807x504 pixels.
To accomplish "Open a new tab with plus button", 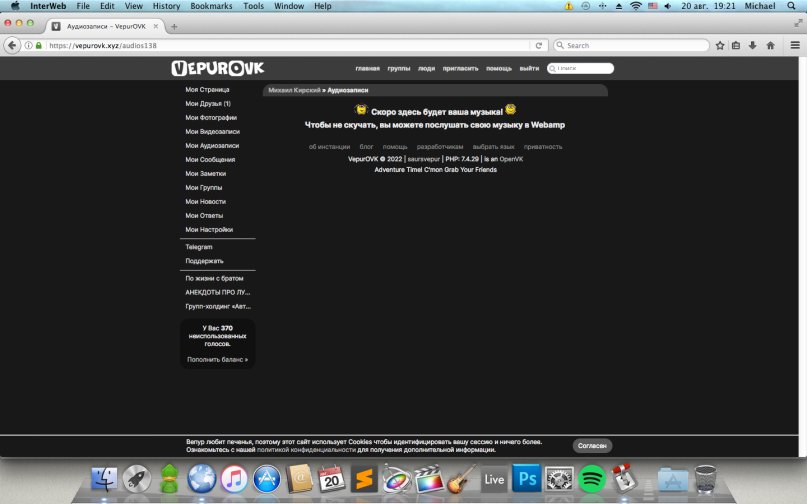I will click(174, 26).
